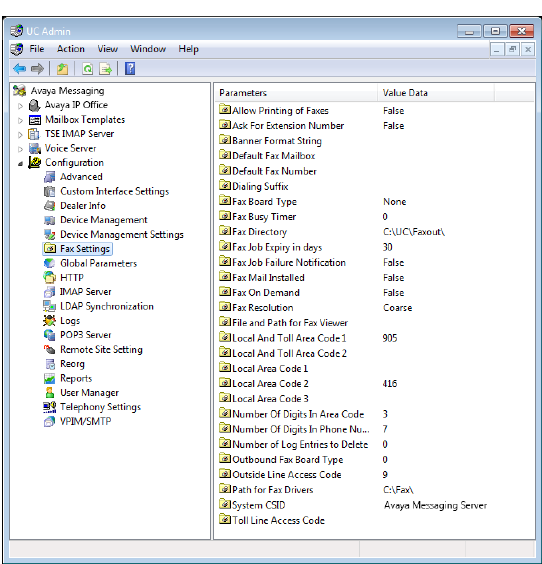Click the Refresh toolbar icon
The image size is (542, 564).
(87, 68)
